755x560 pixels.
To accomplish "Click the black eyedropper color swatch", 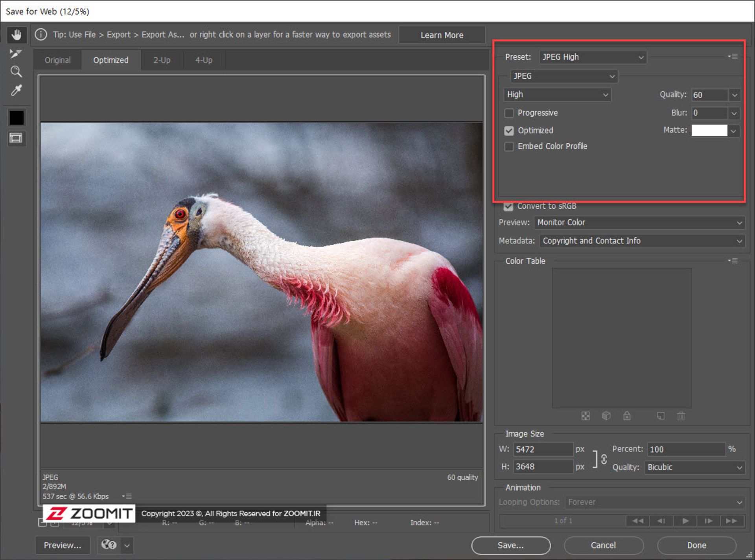I will click(x=16, y=118).
